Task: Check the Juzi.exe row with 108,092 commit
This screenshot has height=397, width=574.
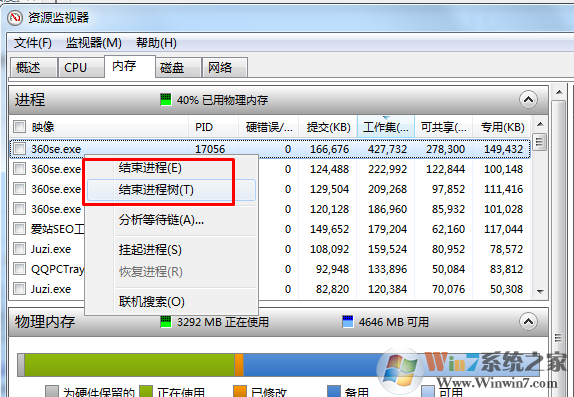Action: (19, 249)
